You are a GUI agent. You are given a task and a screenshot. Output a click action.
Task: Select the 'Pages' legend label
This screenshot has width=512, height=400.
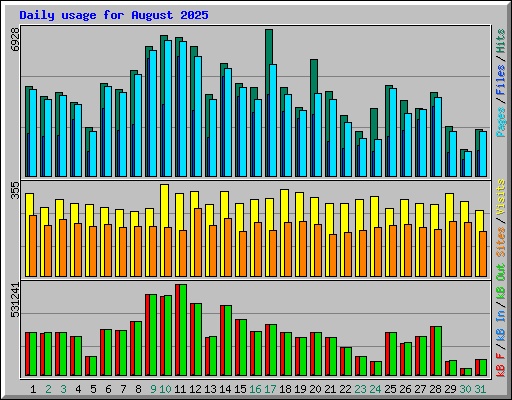(500, 122)
